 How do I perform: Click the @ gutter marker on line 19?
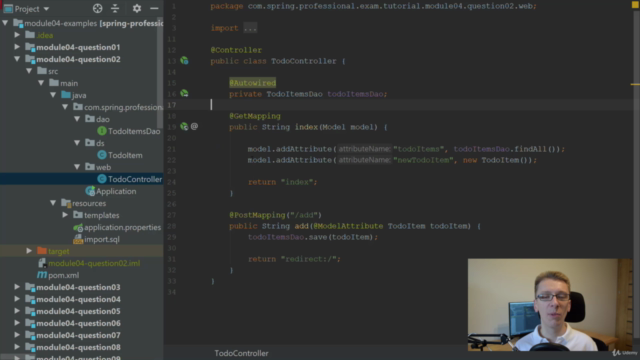coord(194,127)
